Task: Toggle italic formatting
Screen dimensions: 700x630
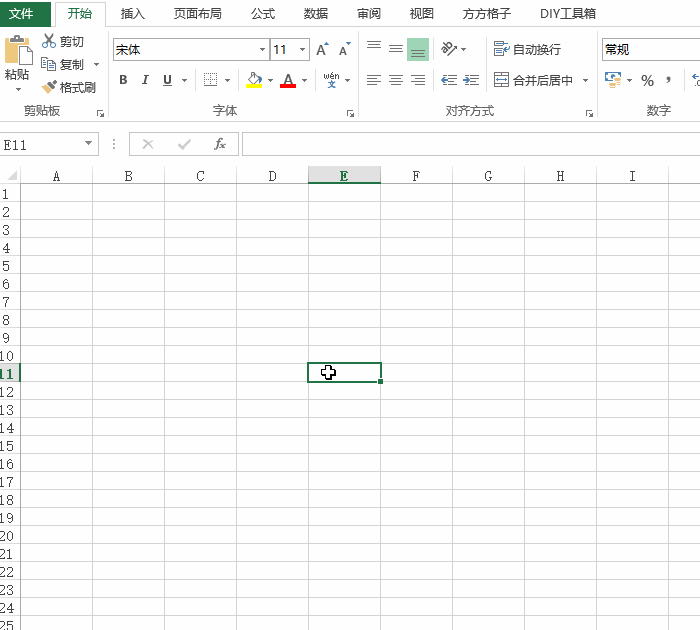Action: (145, 80)
